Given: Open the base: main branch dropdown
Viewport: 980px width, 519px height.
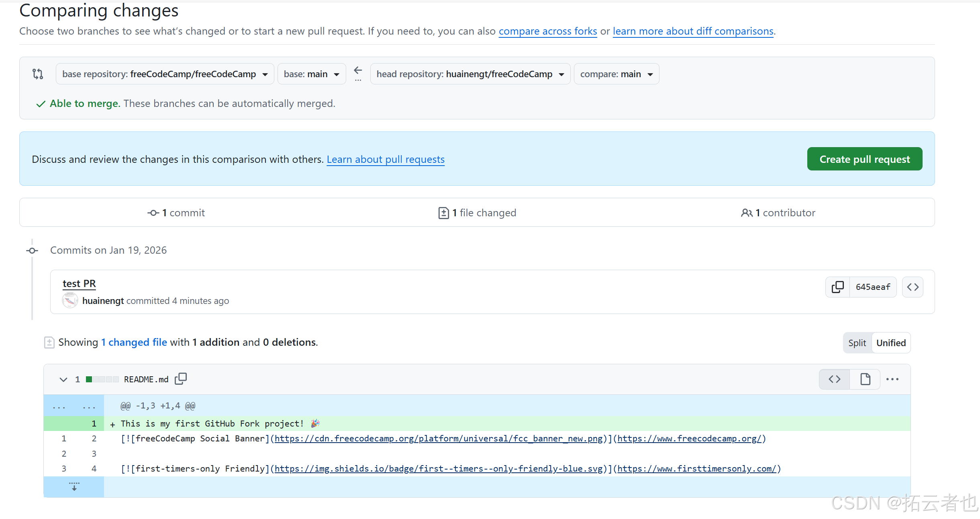Looking at the screenshot, I should (311, 74).
